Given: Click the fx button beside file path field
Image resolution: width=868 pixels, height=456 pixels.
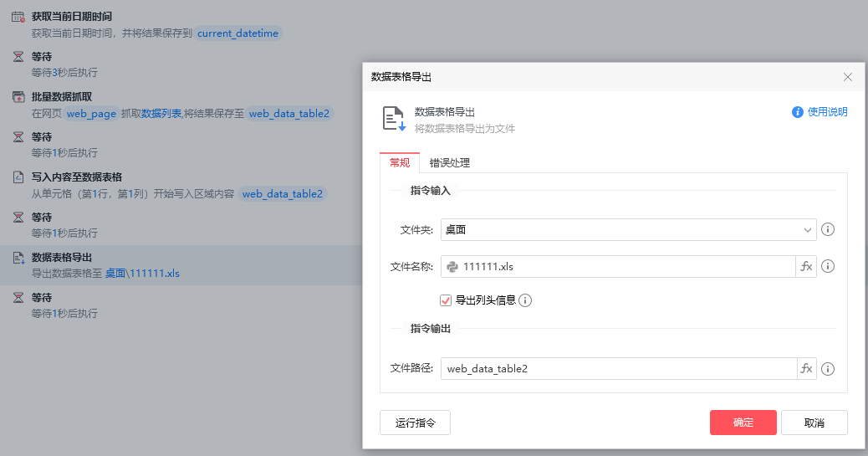Looking at the screenshot, I should click(806, 369).
